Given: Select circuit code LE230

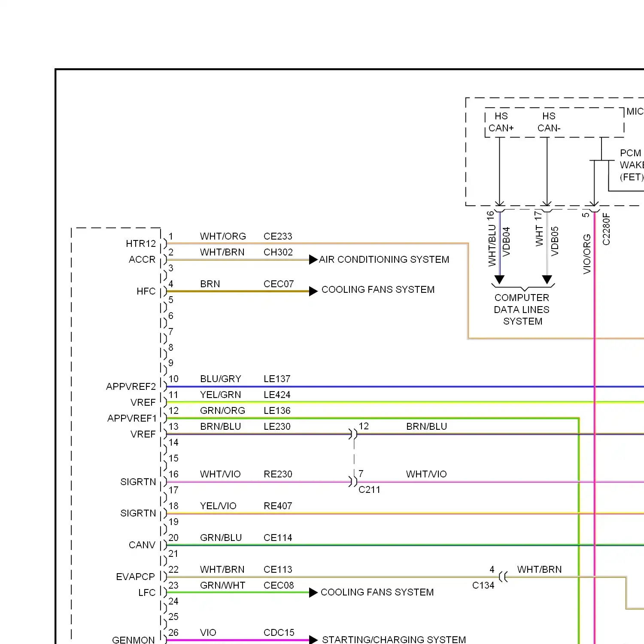Looking at the screenshot, I should 277,427.
